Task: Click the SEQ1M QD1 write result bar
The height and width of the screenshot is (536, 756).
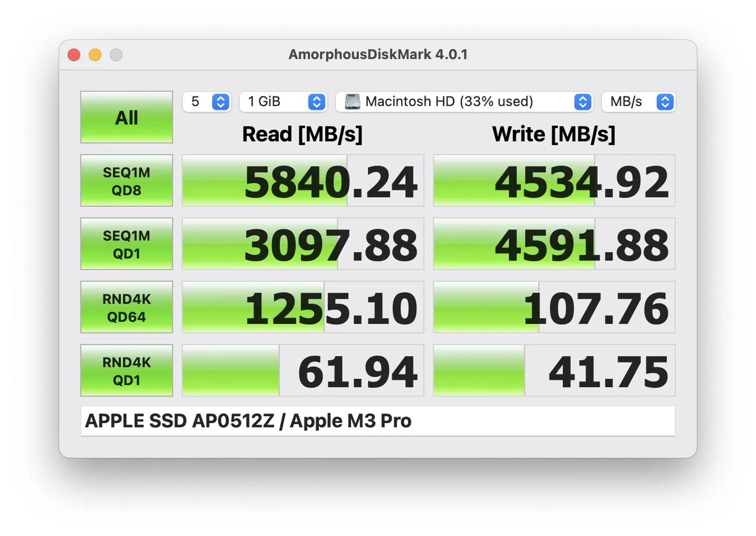Action: 554,244
